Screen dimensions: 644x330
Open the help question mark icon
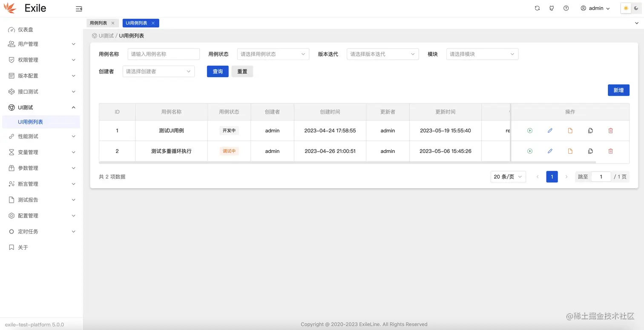pyautogui.click(x=566, y=8)
